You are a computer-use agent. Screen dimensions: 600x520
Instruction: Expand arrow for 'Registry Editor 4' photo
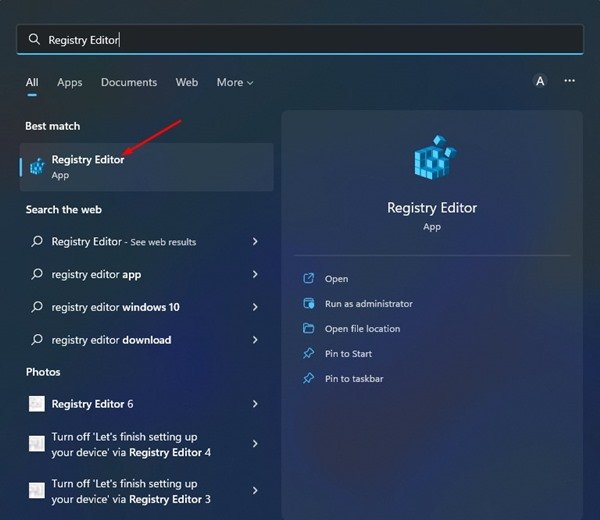255,444
